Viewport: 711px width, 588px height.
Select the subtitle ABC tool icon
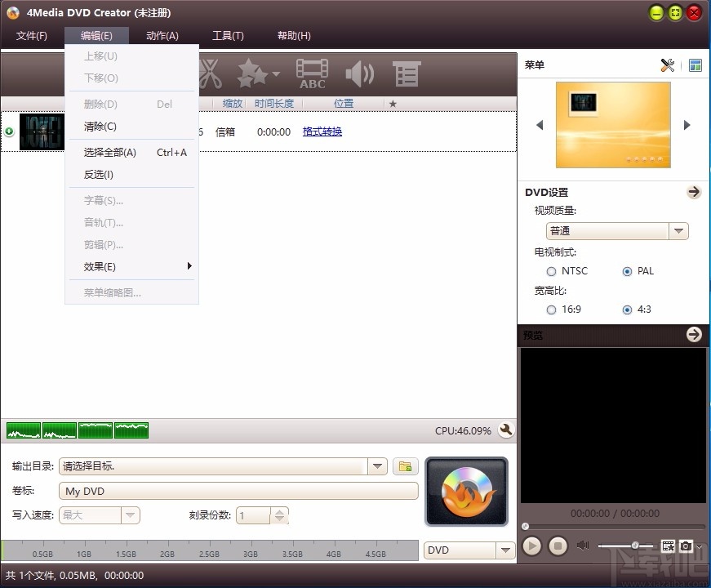(x=311, y=73)
